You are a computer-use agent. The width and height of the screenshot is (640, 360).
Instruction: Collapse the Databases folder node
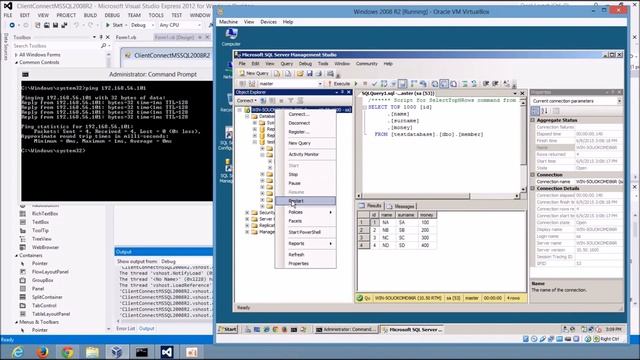click(x=247, y=116)
